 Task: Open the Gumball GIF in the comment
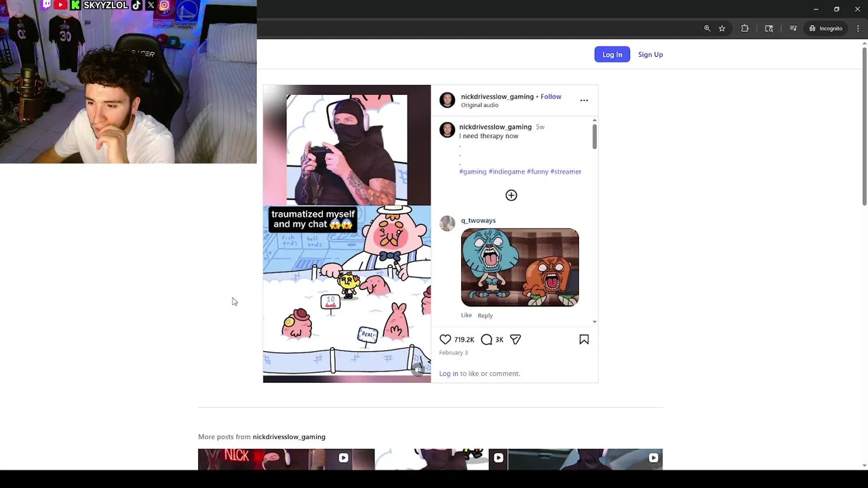click(x=520, y=267)
